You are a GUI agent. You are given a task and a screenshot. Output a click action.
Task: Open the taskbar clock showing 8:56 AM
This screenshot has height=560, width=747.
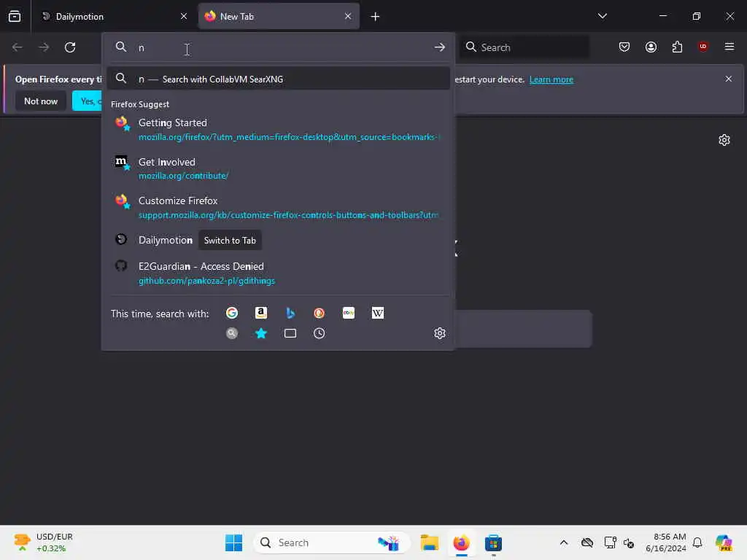click(x=665, y=542)
